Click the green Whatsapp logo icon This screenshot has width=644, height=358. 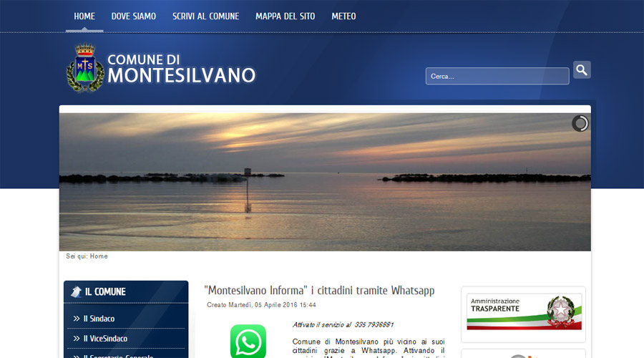tap(248, 341)
